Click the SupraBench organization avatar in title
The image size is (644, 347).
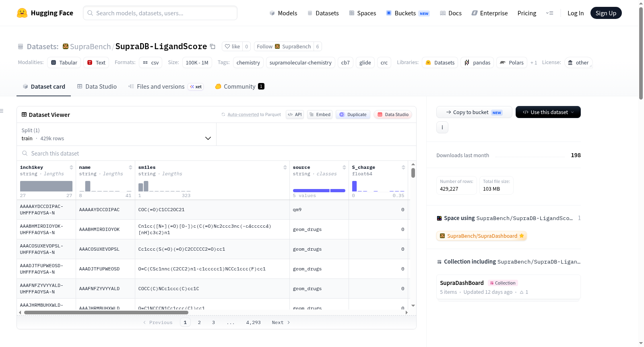(x=66, y=46)
